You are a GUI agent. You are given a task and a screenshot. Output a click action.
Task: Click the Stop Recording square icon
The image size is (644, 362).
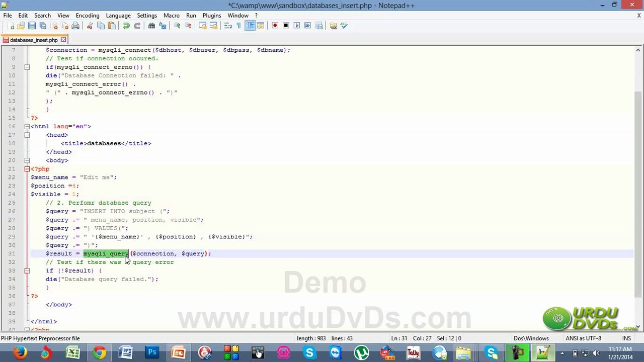tap(286, 26)
